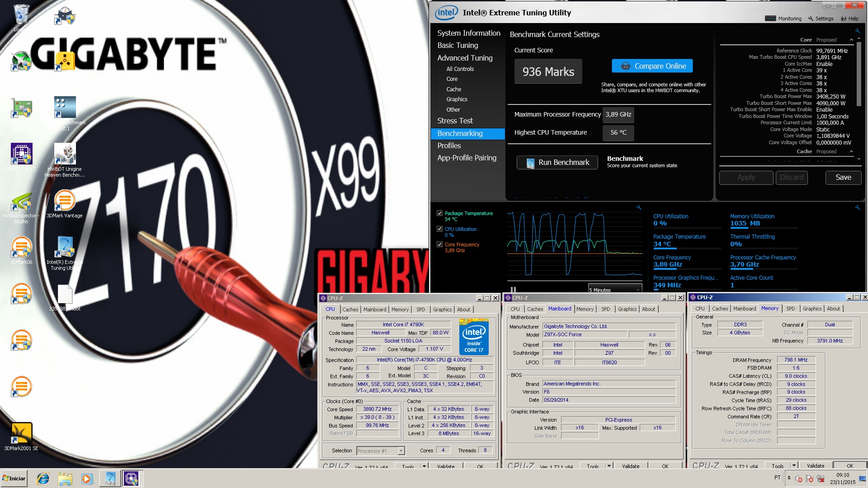
Task: Pause the XTU monitoring graph
Action: (x=513, y=289)
